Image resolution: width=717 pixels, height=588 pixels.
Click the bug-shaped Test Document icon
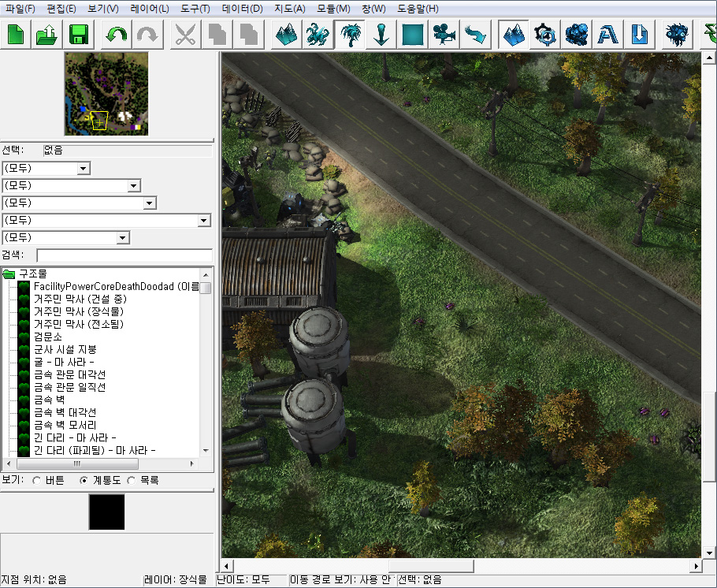click(x=677, y=35)
